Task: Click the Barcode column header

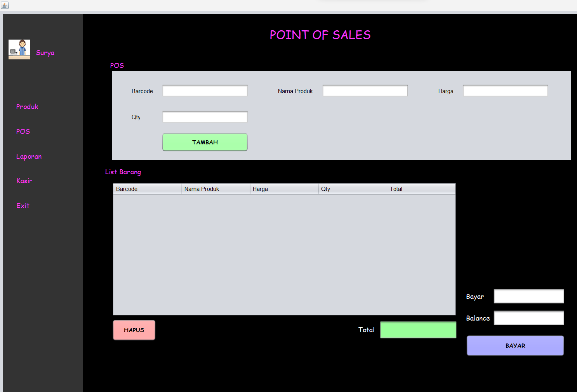Action: coord(147,189)
